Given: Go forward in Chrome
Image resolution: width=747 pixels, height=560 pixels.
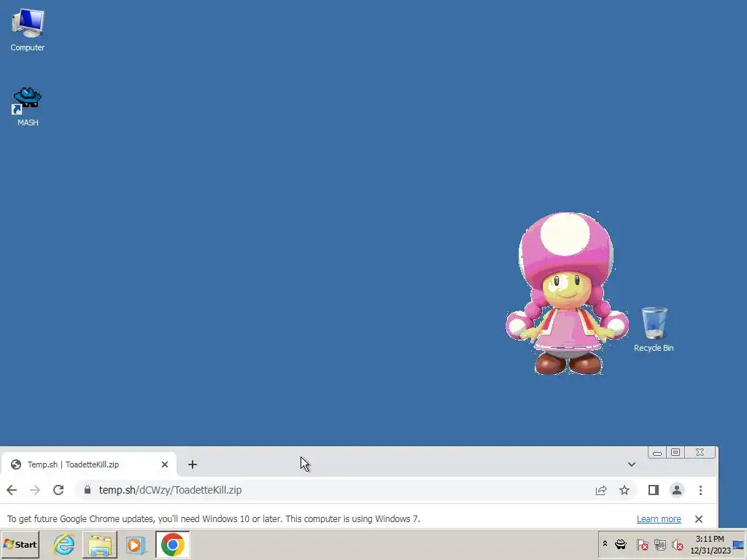Looking at the screenshot, I should pos(35,490).
